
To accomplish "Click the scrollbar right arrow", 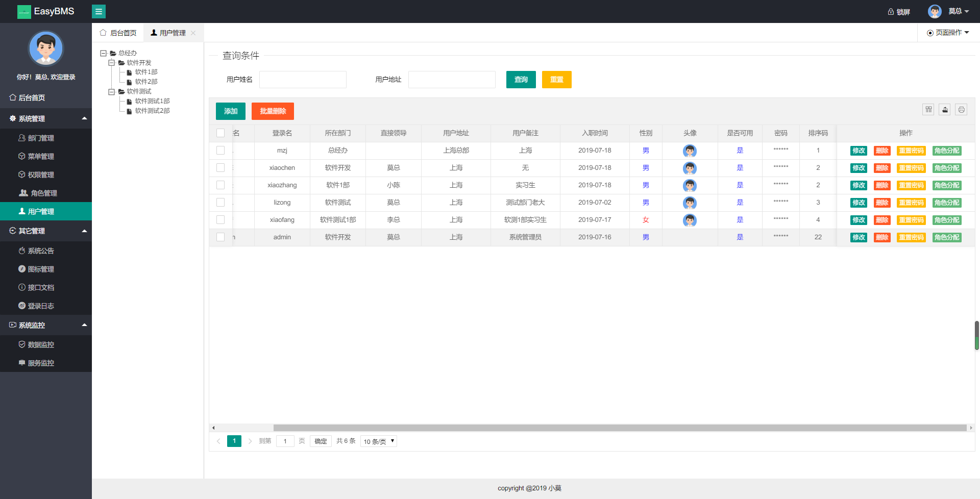I will coord(971,428).
